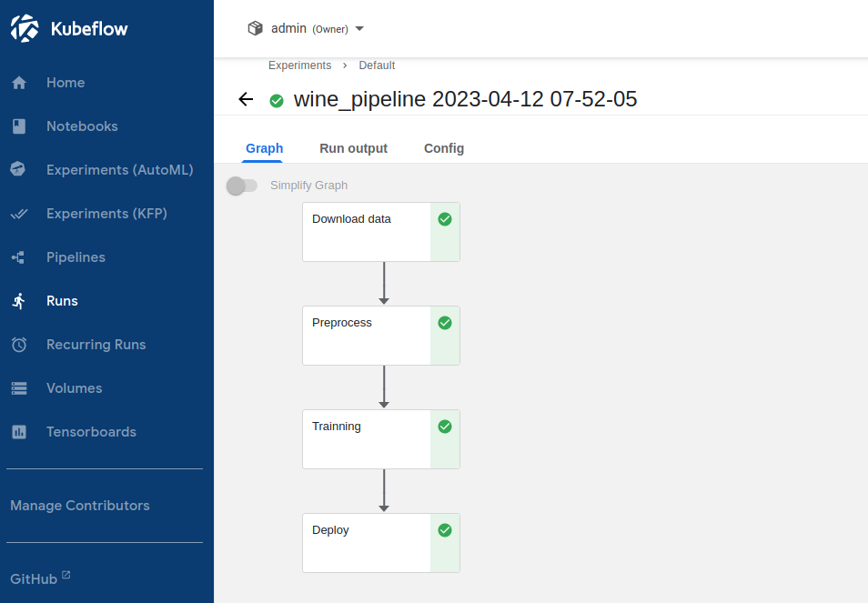Click the green success check on Download data
The image size is (868, 603).
click(444, 218)
